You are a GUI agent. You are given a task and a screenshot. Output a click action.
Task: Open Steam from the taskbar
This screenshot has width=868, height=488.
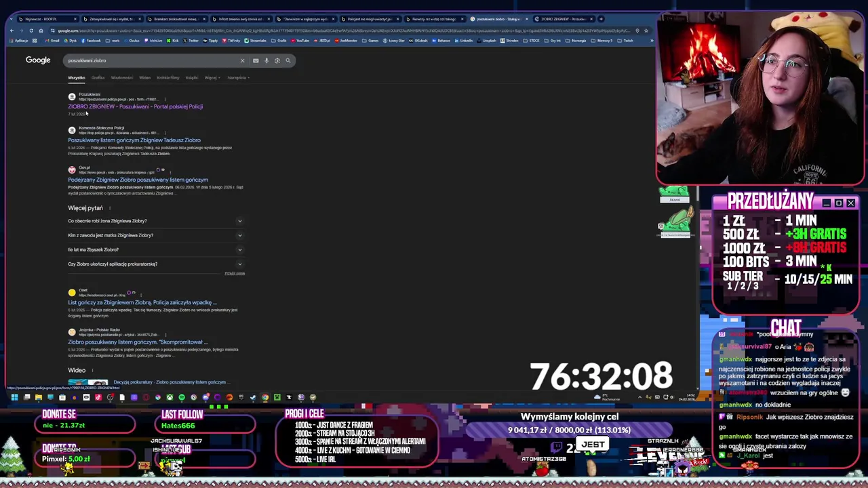253,397
